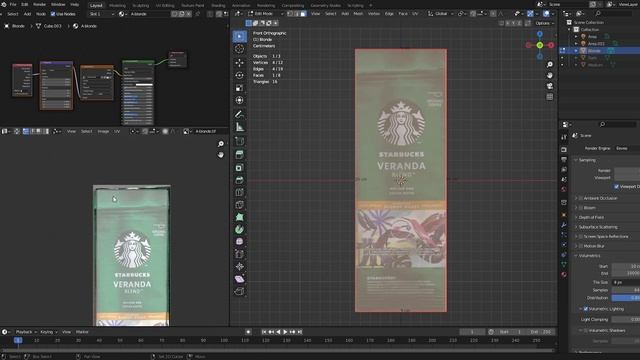Select the Rip Region tool

(x=240, y=291)
